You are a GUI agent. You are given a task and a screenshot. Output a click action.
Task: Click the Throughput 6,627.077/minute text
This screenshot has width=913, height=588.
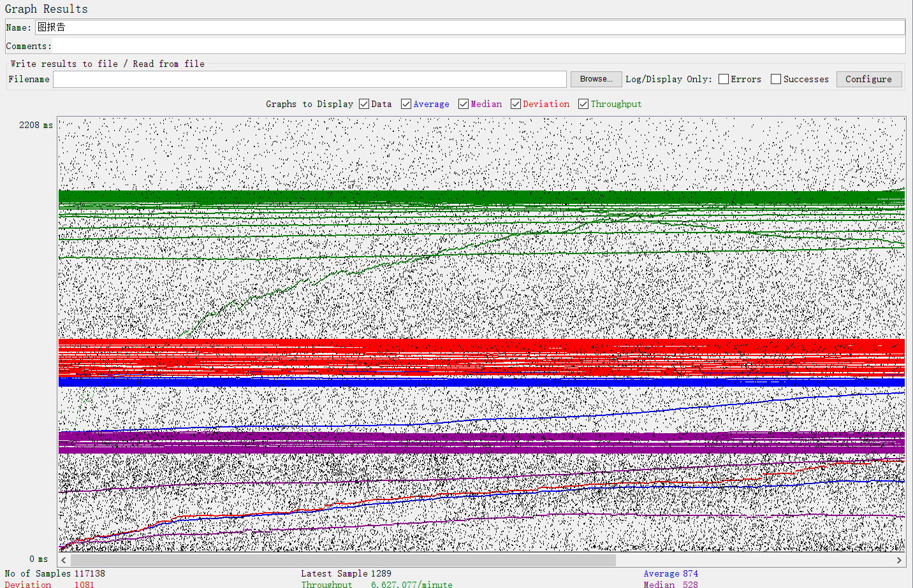tap(377, 584)
